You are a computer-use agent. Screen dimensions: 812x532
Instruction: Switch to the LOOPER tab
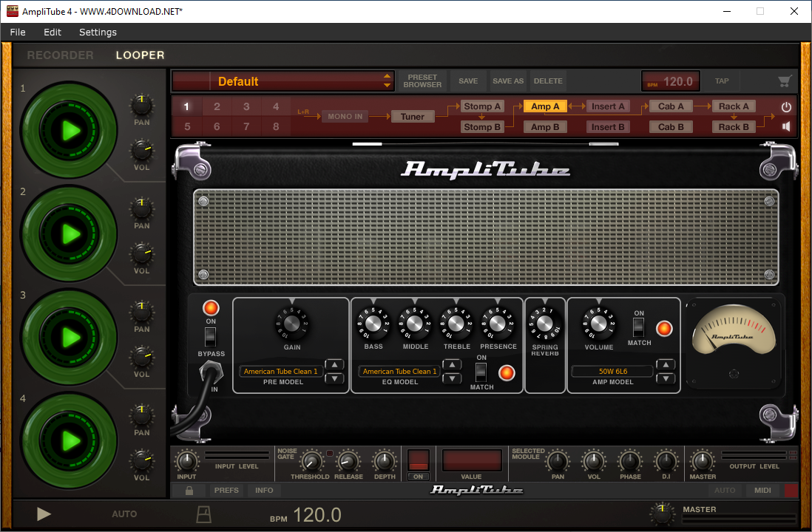coord(140,55)
